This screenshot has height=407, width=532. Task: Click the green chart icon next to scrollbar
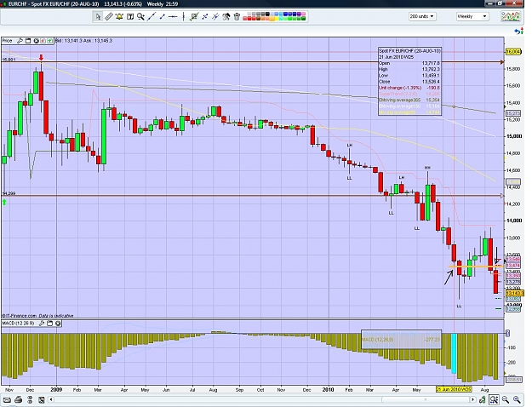[x=481, y=400]
